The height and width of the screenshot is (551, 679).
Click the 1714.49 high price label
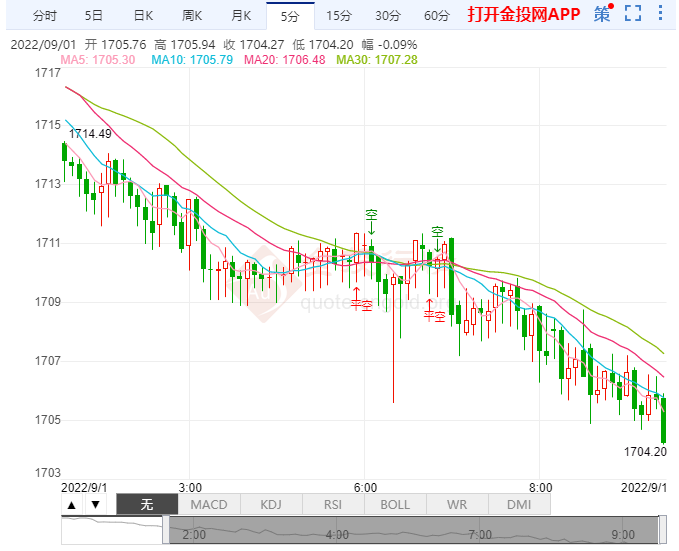tap(90, 134)
